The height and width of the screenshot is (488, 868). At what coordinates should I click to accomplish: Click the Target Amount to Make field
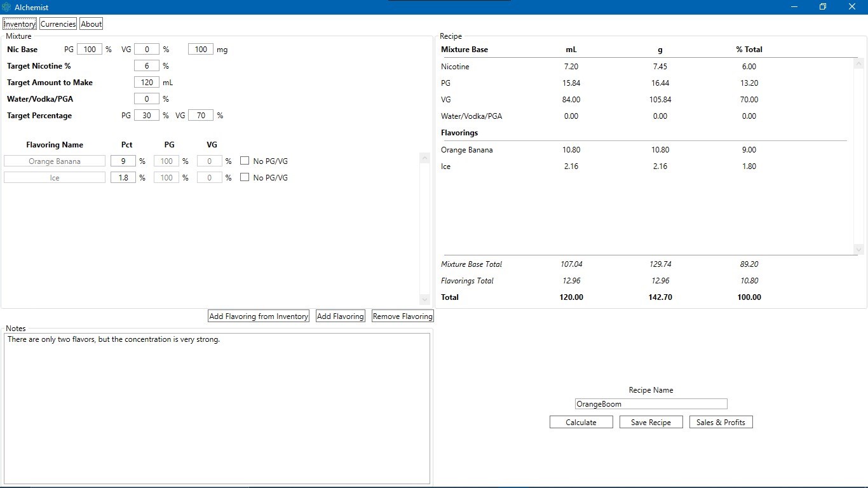[x=147, y=82]
